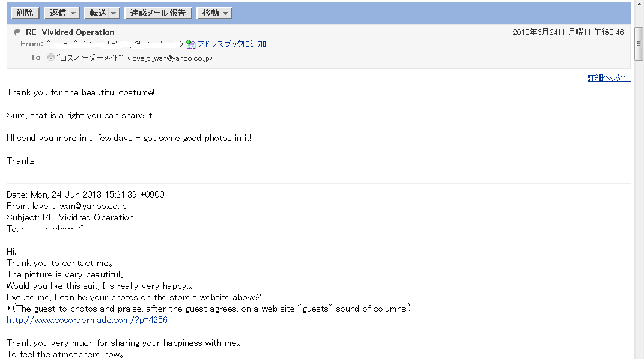Viewport: 644px width, 359px height.
Task: Show detailed headers via 詳細ヘッダー link
Action: pyautogui.click(x=609, y=77)
